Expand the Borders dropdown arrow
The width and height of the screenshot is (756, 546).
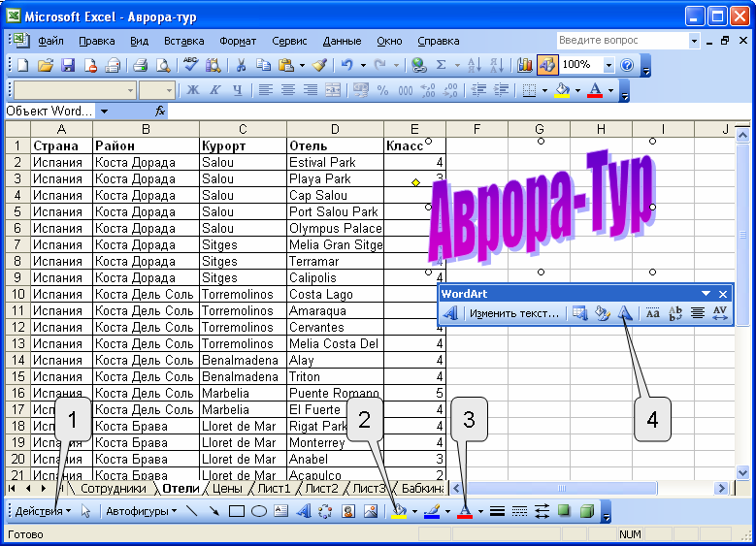pyautogui.click(x=544, y=90)
